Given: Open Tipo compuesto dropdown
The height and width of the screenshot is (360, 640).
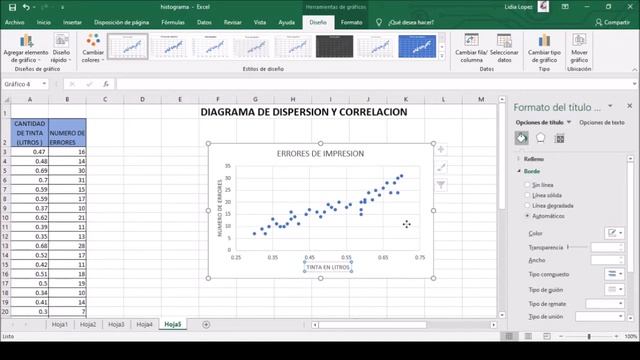Looking at the screenshot, I should pos(614,274).
